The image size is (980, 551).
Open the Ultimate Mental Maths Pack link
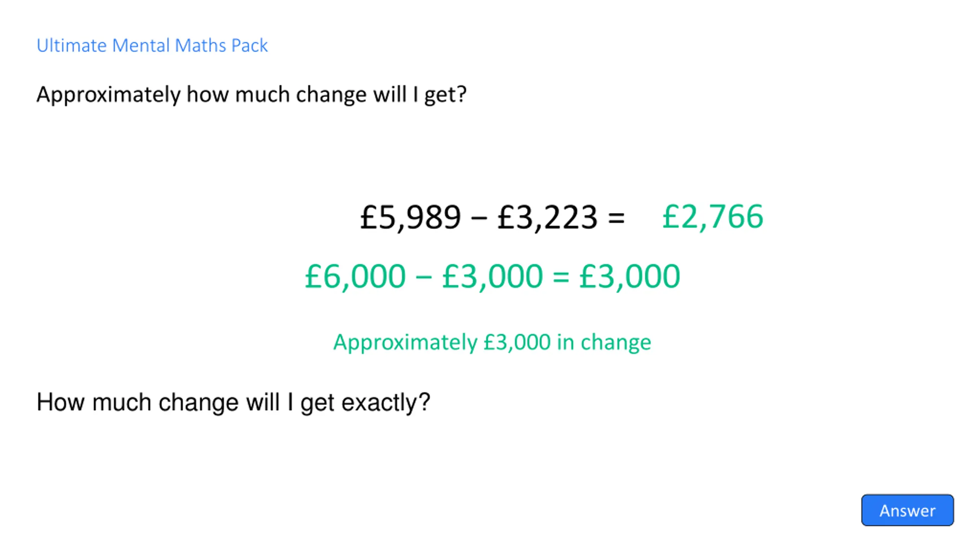tap(152, 46)
